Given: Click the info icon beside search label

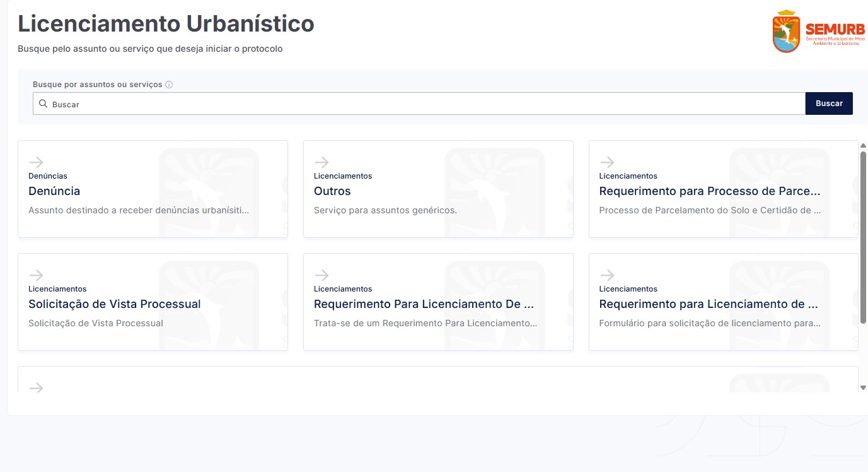Looking at the screenshot, I should click(x=169, y=85).
